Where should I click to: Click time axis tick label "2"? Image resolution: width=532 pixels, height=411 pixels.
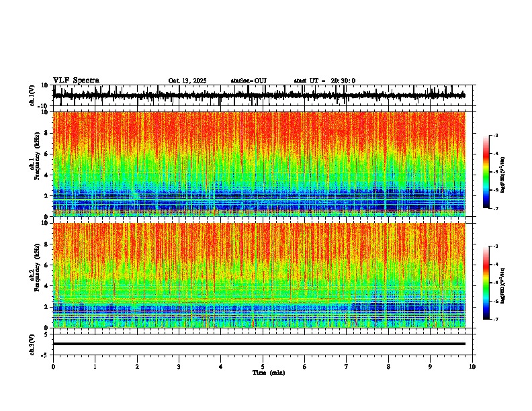(137, 367)
